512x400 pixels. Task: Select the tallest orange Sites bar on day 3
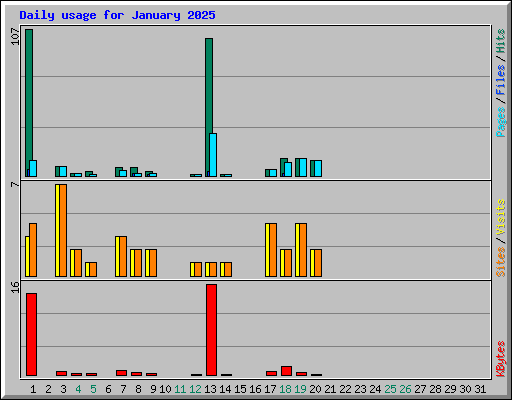(x=63, y=230)
